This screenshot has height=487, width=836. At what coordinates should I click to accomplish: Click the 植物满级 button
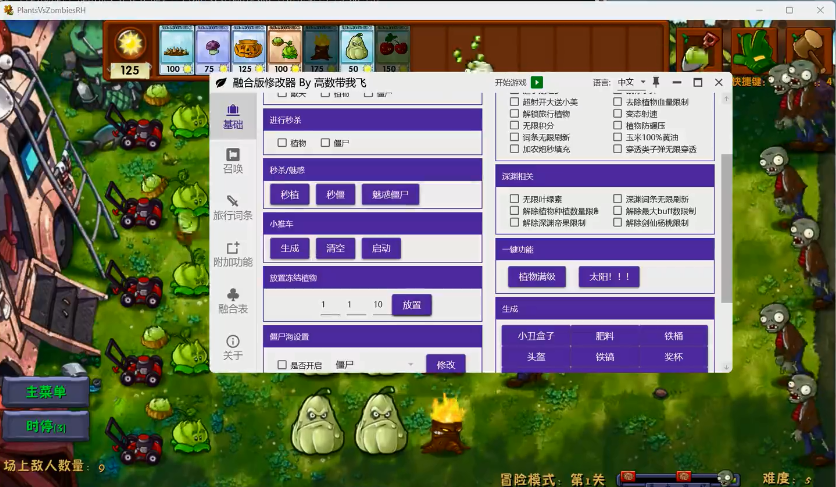[x=537, y=276]
